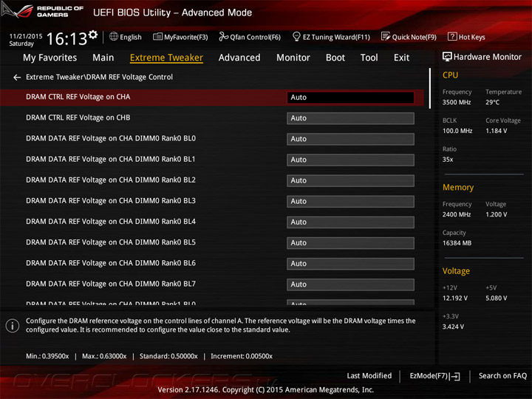
Task: Click the globe language icon
Action: (114, 36)
